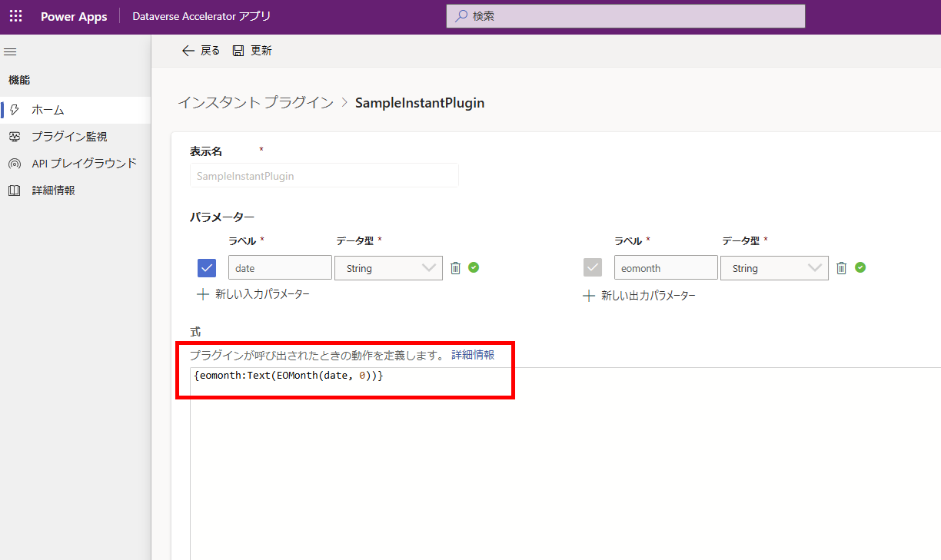Go to ホーム in sidebar
This screenshot has width=941, height=560.
75,110
